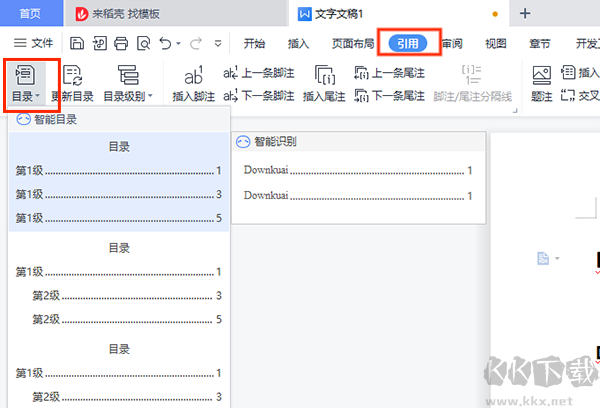This screenshot has height=408, width=600.
Task: Click the 题注 caption icon
Action: click(x=542, y=75)
